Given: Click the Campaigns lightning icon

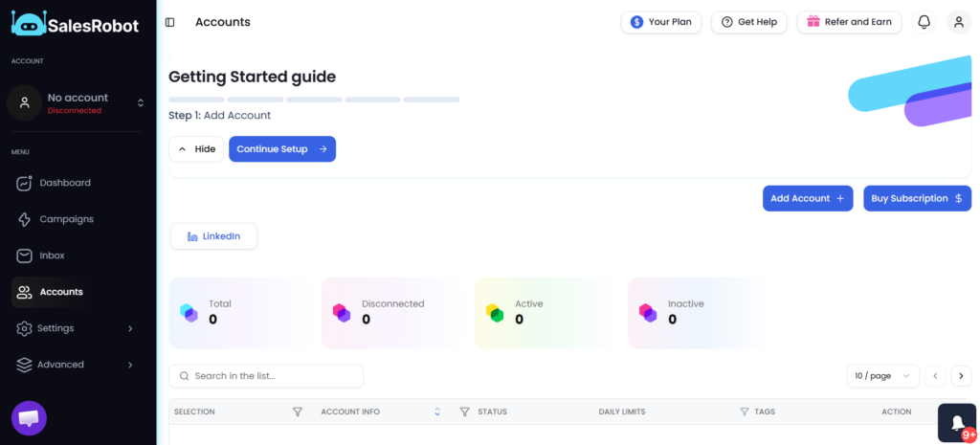Looking at the screenshot, I should (24, 219).
